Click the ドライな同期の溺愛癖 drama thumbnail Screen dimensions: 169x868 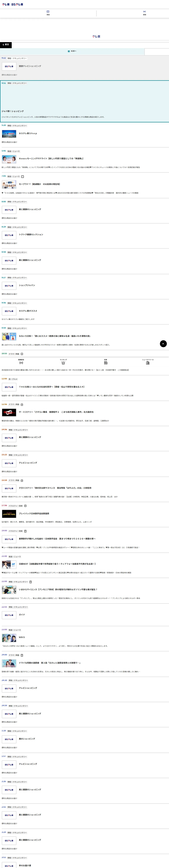pos(9,663)
